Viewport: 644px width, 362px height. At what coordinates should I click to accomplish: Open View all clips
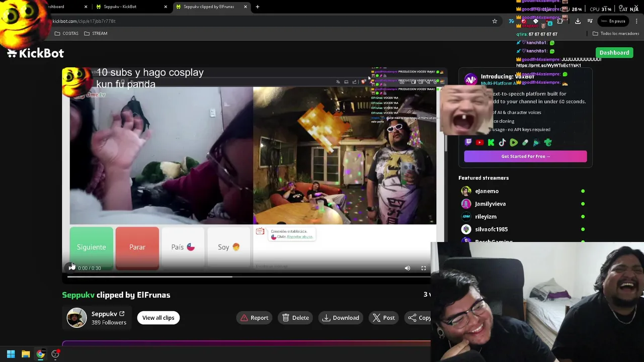pos(158,318)
